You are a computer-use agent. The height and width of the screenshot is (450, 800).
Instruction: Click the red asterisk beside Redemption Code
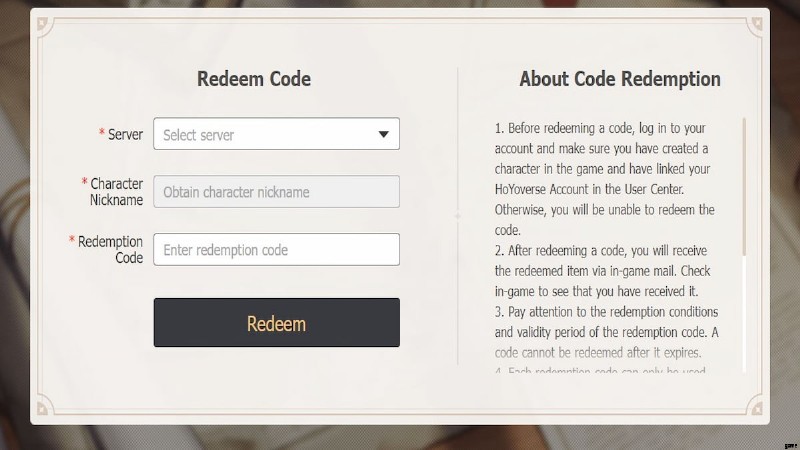click(72, 239)
